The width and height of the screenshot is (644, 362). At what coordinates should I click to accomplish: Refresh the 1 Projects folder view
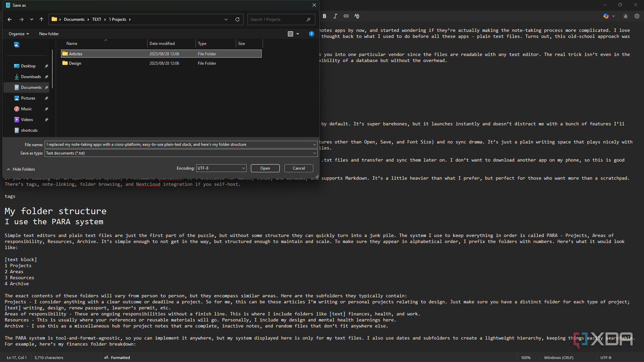[237, 19]
